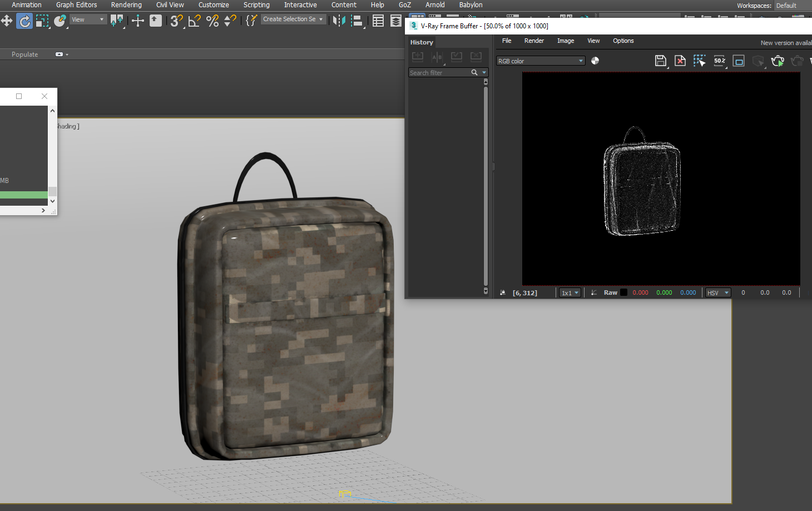Click the Select and Move tool
This screenshot has height=511, width=812.
[7, 21]
